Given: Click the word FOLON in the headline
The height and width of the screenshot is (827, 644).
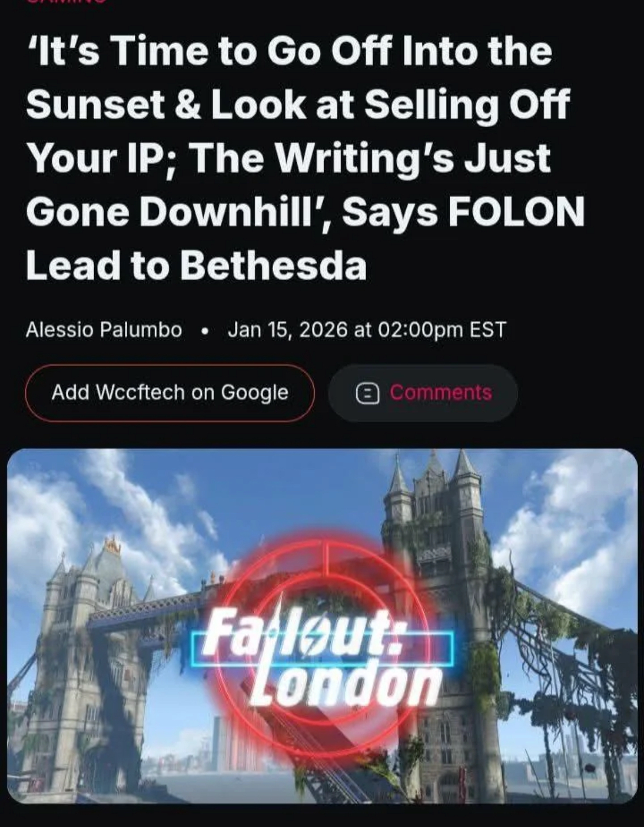Looking at the screenshot, I should coord(516,211).
